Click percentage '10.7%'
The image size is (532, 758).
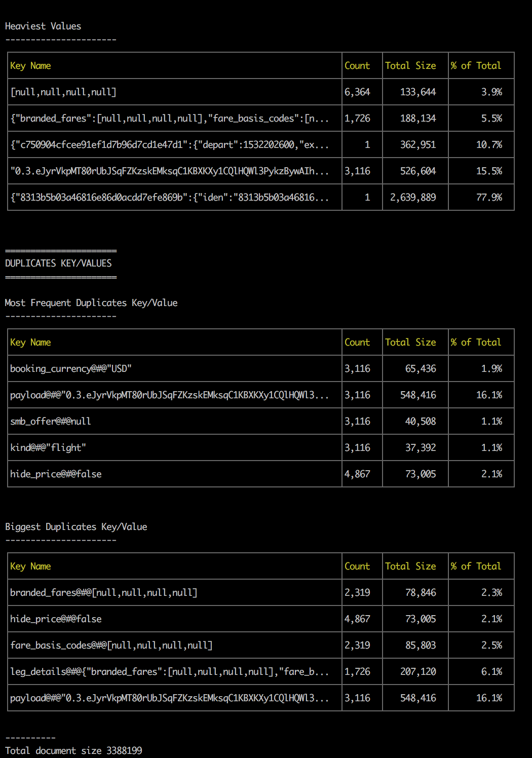click(489, 145)
